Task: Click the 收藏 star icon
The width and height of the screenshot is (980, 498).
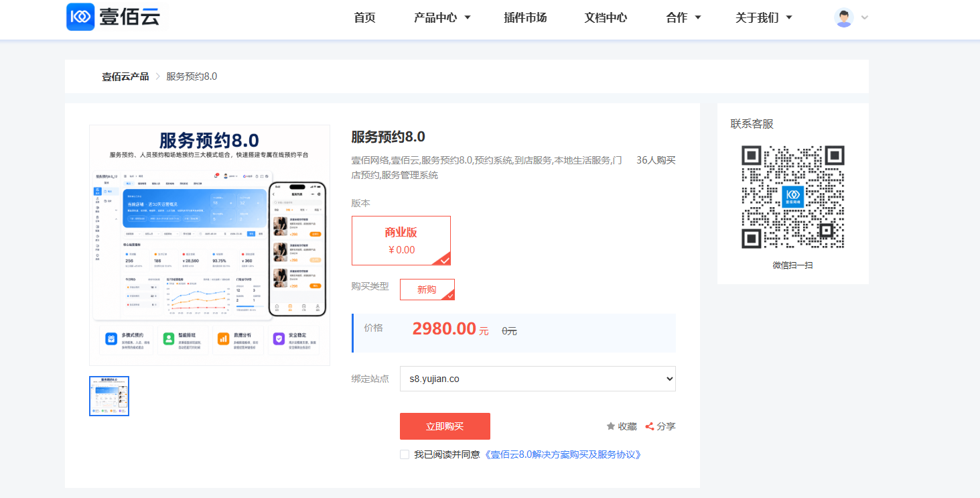Action: pyautogui.click(x=610, y=426)
